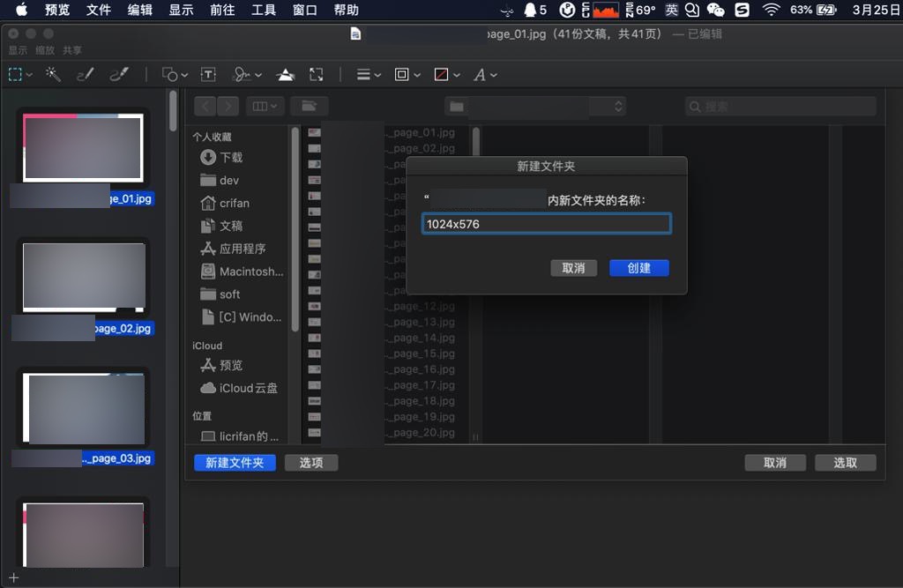Open the 预览 application menu
Screen dimensions: 903x588
(57, 10)
